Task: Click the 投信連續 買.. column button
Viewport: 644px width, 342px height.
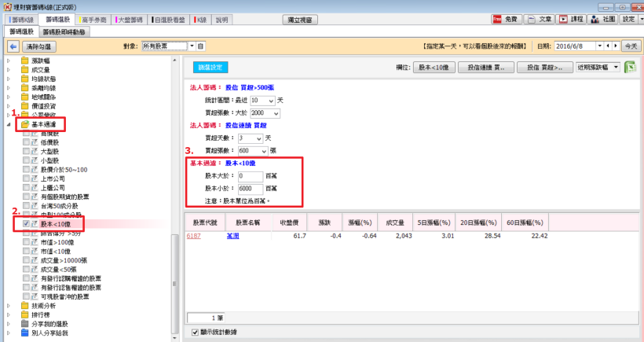Action: coord(486,68)
